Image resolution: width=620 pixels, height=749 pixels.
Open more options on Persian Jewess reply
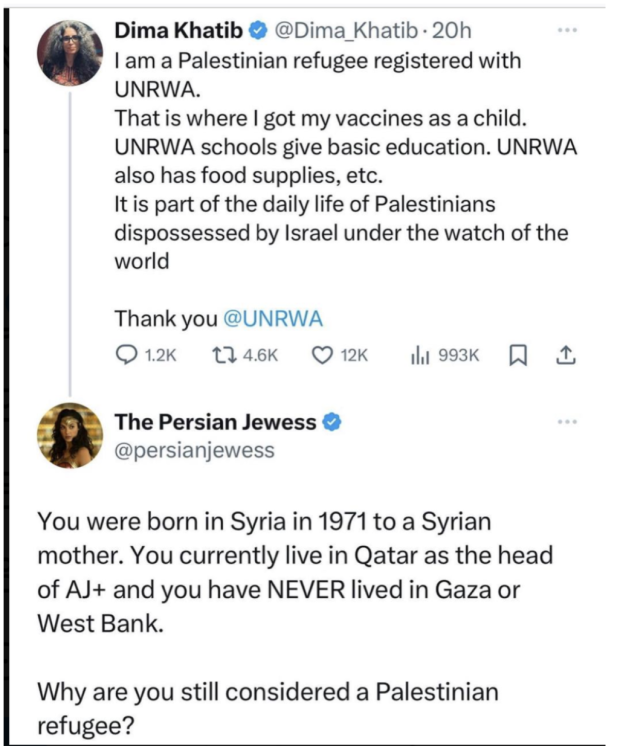click(x=567, y=422)
